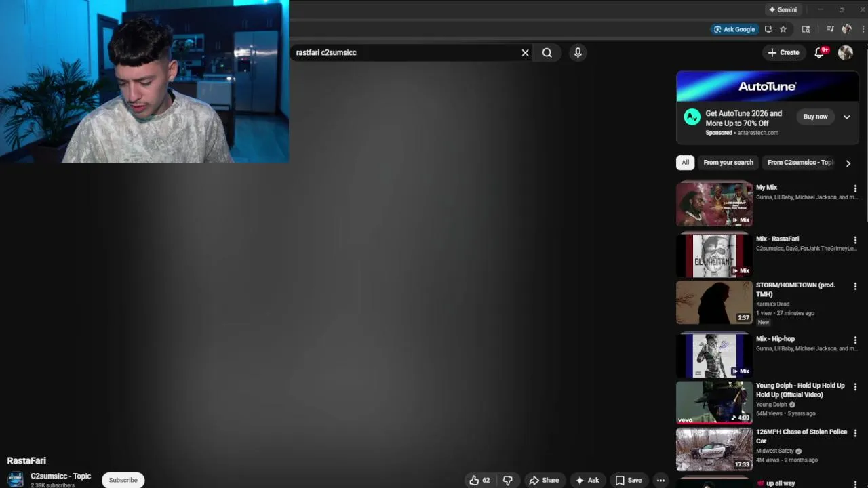Screen dimensions: 868x488
Task: Open options for STORM/HOMETOWN video
Action: 855,287
